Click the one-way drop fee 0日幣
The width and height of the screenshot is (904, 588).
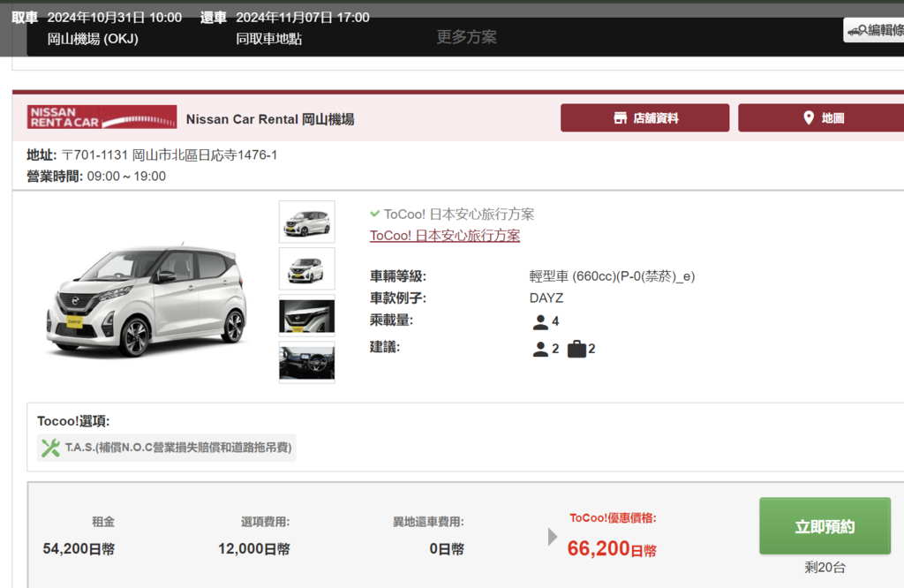tap(447, 549)
